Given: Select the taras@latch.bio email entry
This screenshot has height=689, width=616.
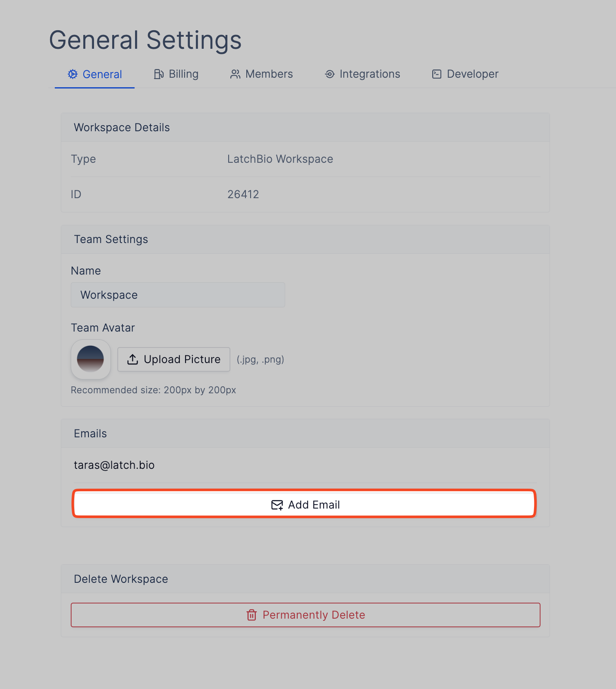Looking at the screenshot, I should [114, 465].
